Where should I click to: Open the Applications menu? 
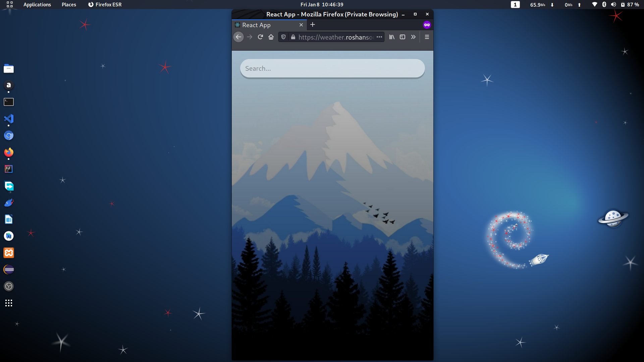tap(37, 5)
